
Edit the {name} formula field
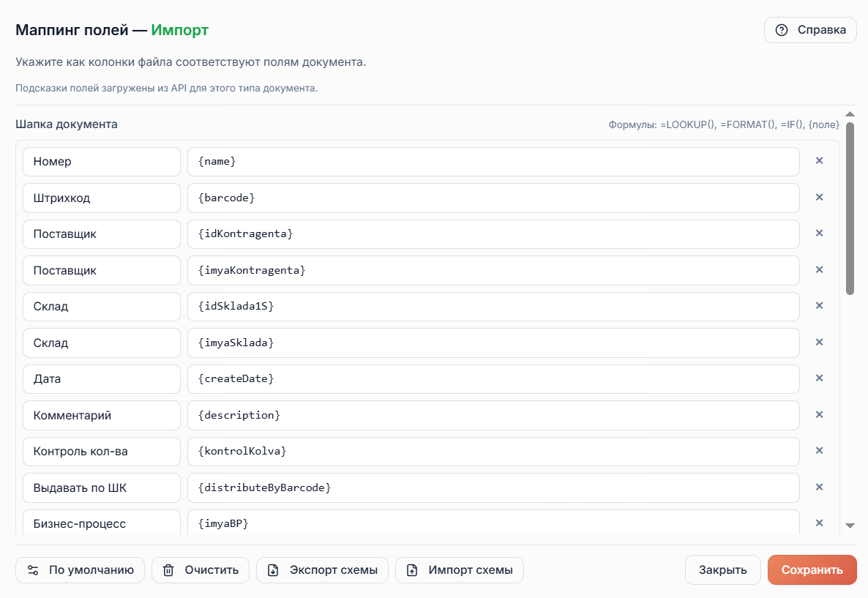(493, 162)
